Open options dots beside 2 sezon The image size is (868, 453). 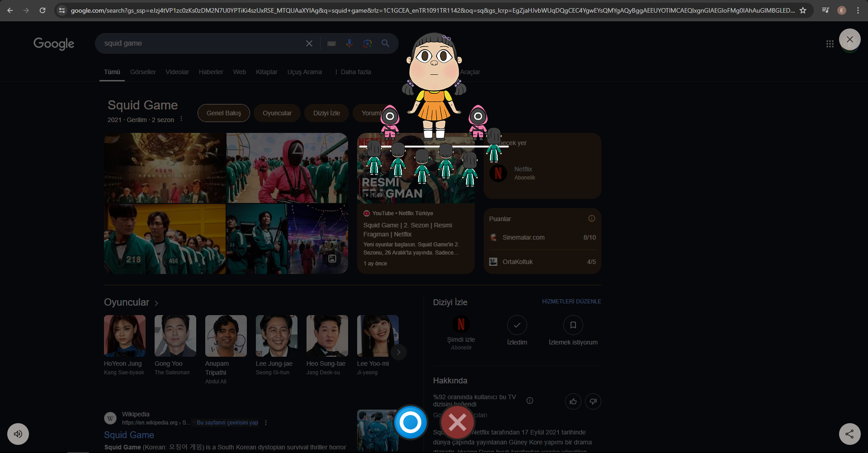[181, 119]
